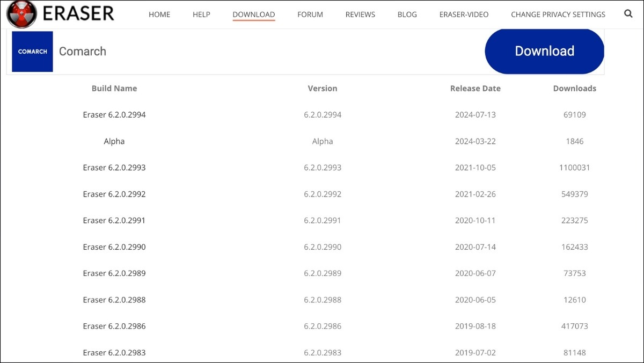
Task: Open CHANGE PRIVACY SETTINGS menu item
Action: point(558,14)
